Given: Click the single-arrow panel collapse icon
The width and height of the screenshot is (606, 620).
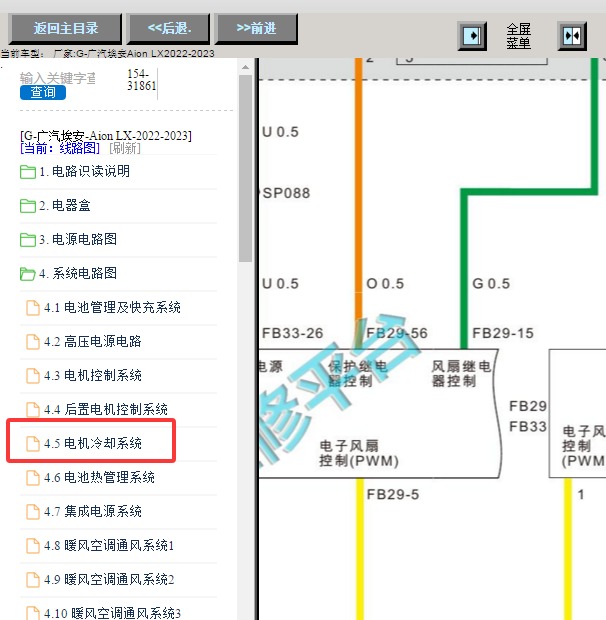Looking at the screenshot, I should (x=472, y=36).
